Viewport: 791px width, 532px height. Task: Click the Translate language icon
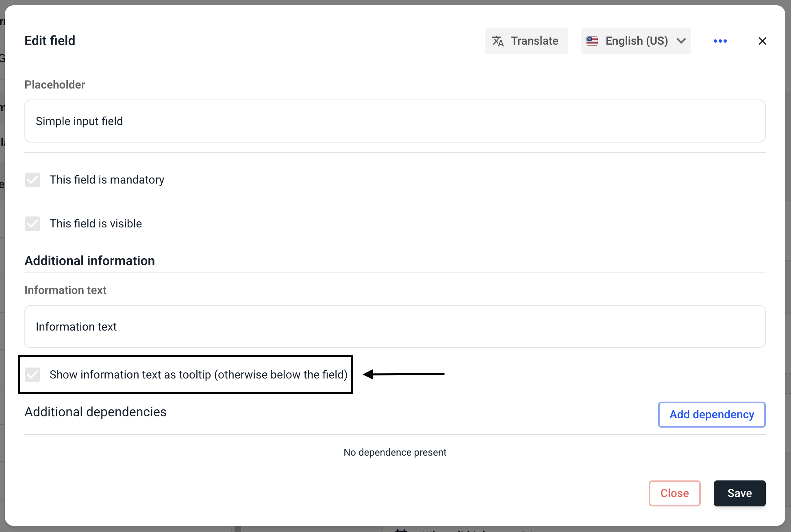498,41
